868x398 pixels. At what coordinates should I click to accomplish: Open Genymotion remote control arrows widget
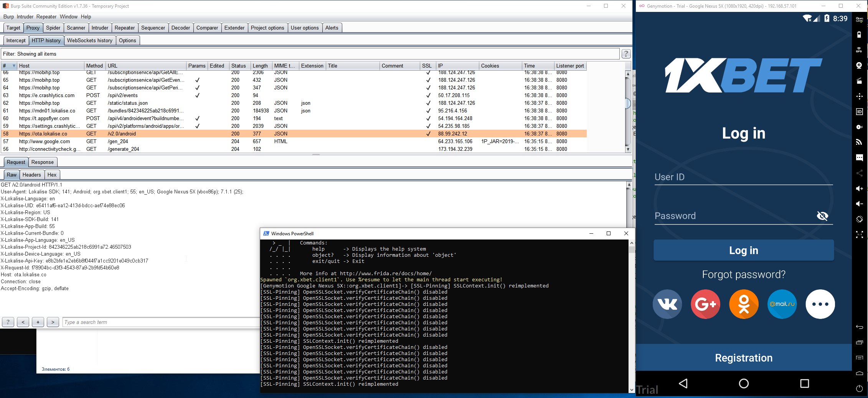tap(860, 96)
